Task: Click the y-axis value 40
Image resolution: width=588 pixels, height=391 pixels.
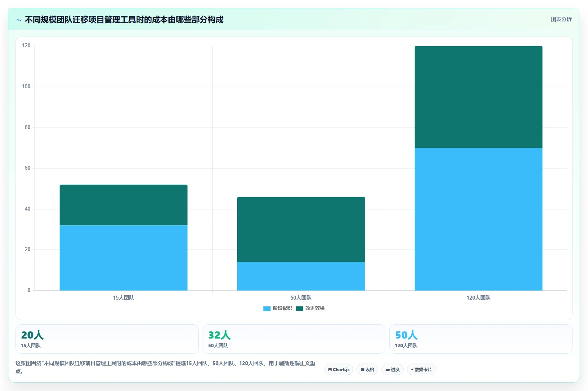Action: pos(27,209)
